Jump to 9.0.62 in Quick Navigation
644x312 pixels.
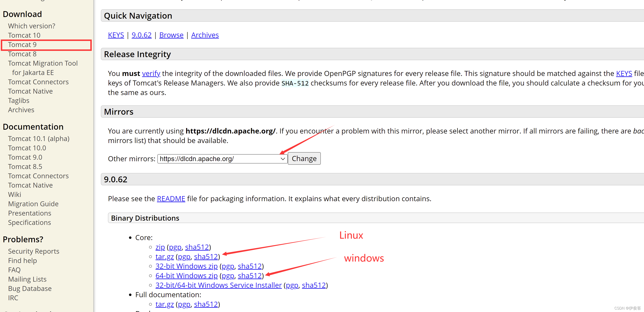click(142, 35)
